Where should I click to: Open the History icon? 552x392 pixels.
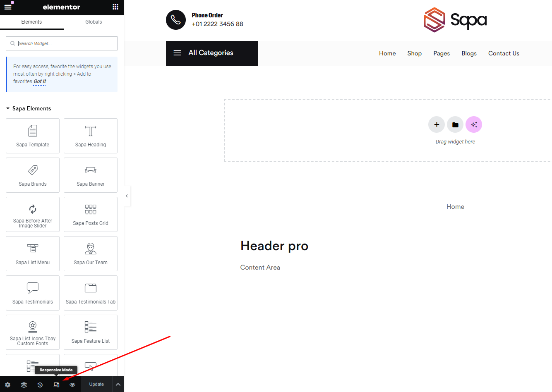point(40,385)
